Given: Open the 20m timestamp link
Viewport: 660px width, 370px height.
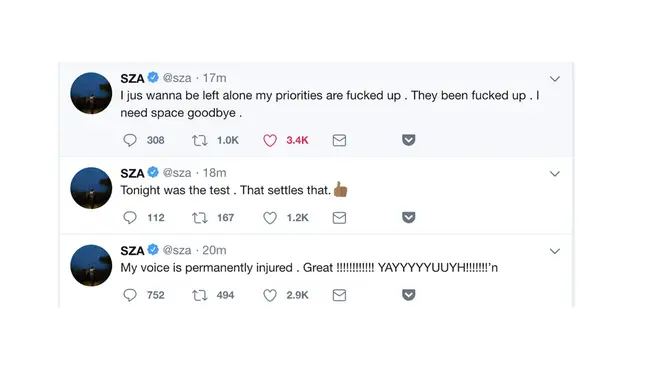Looking at the screenshot, I should tap(214, 250).
